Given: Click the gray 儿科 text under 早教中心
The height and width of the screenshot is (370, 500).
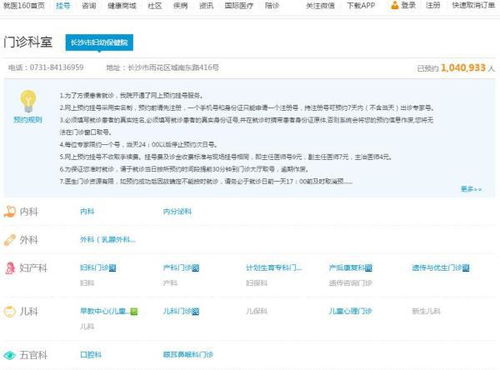Looking at the screenshot, I should pyautogui.click(x=87, y=327).
